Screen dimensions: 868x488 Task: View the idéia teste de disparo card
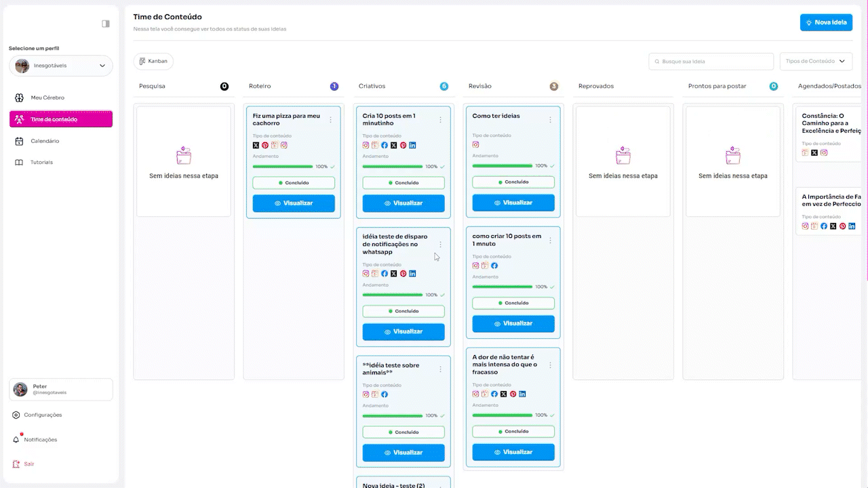[403, 332]
